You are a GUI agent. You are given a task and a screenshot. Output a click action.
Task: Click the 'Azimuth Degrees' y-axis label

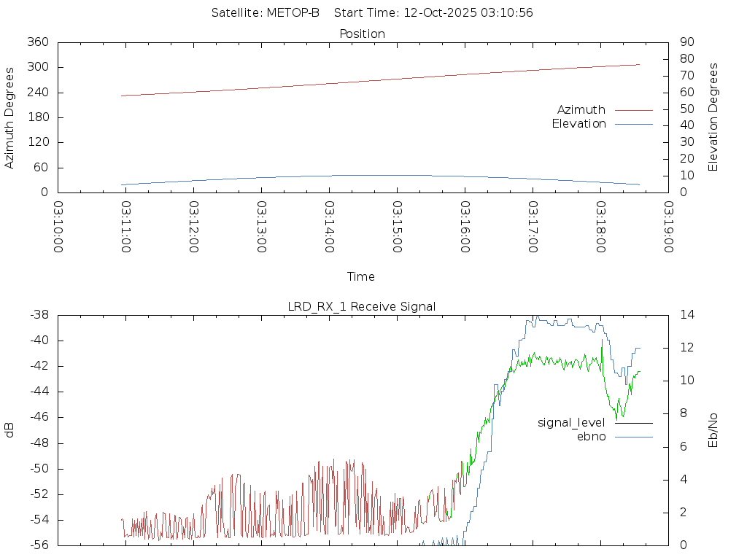(9, 117)
